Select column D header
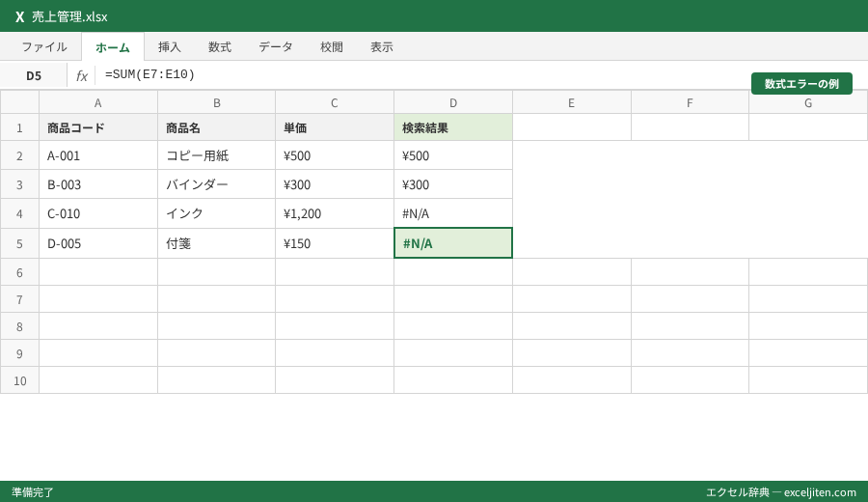The image size is (868, 502). [453, 102]
